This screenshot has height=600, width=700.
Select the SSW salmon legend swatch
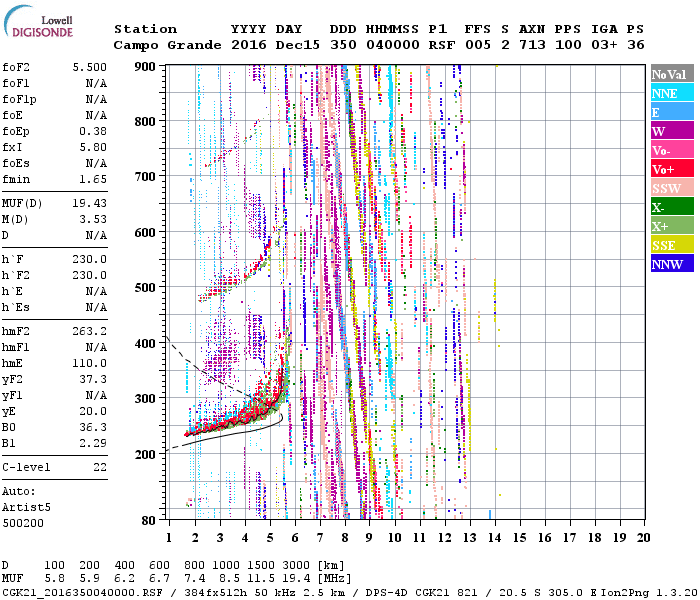(672, 188)
